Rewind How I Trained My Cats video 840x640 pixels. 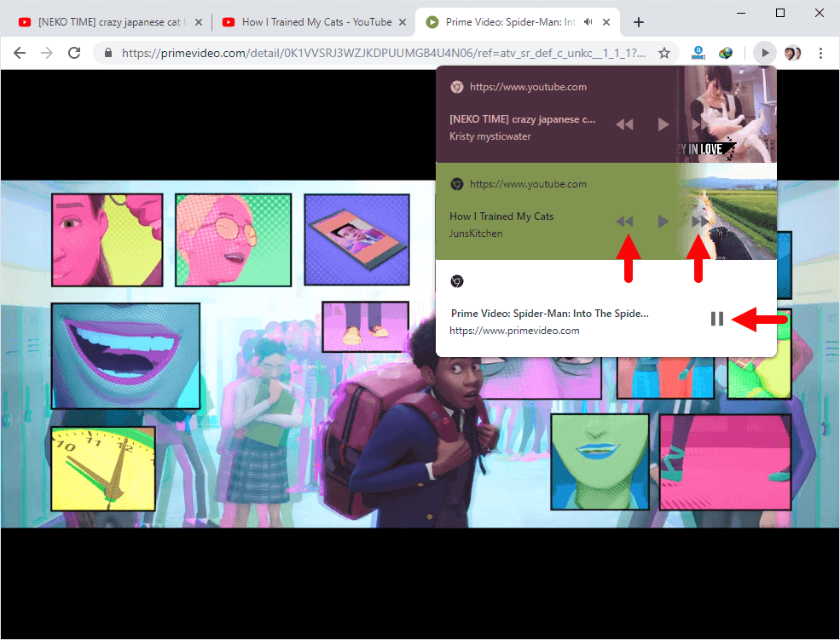624,221
